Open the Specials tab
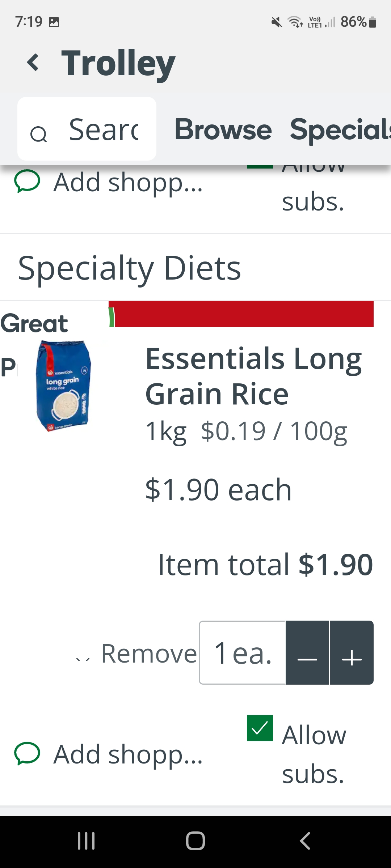 point(340,129)
